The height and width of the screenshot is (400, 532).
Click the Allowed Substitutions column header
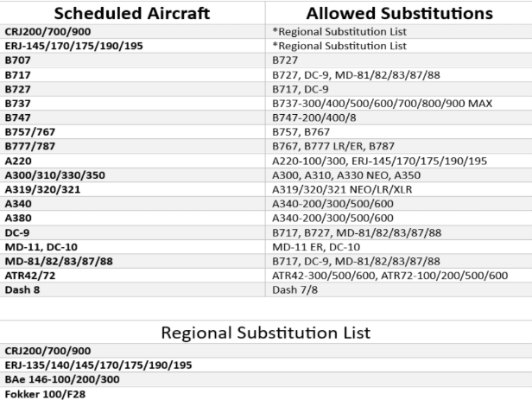click(398, 13)
